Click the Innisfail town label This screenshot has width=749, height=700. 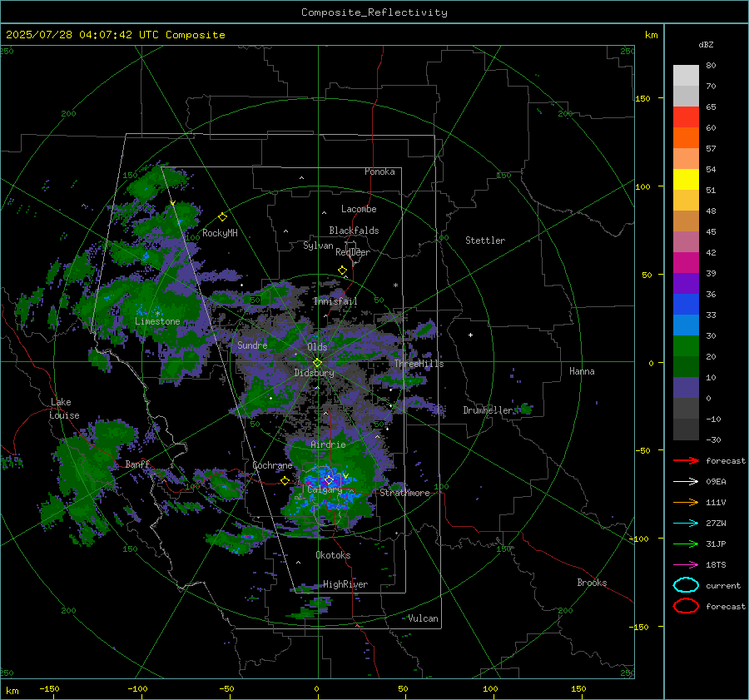[x=335, y=301]
